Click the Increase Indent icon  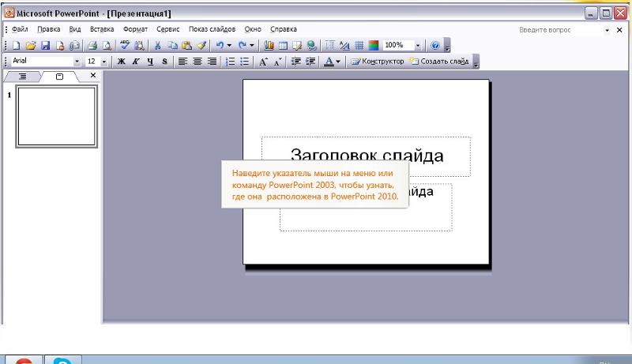coord(310,62)
